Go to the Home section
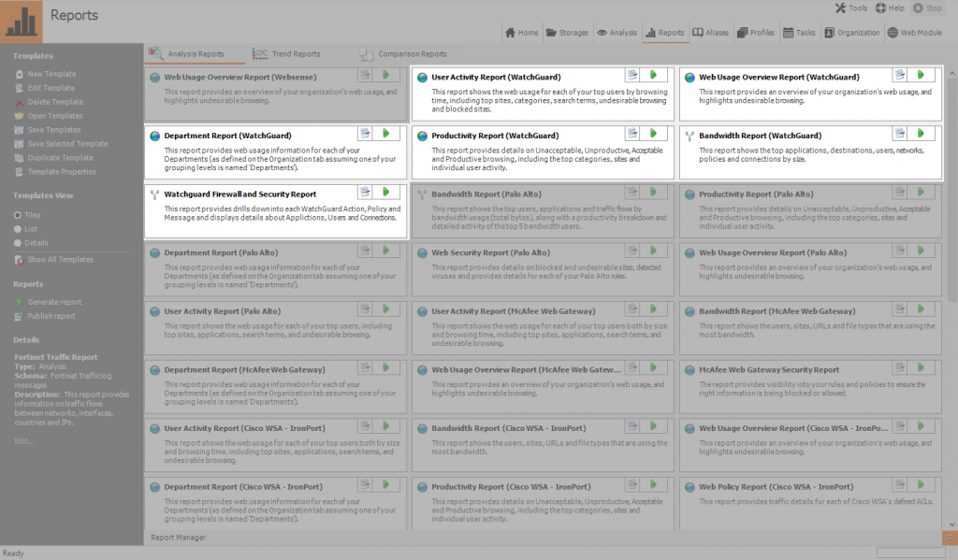This screenshot has height=560, width=958. pos(522,33)
